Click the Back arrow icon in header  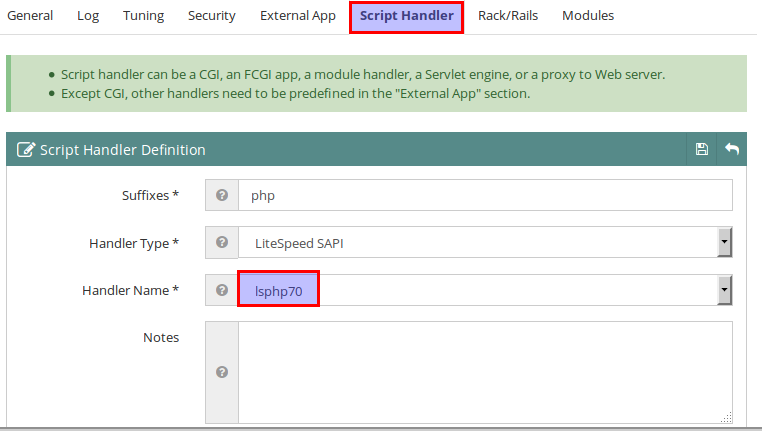pos(732,149)
